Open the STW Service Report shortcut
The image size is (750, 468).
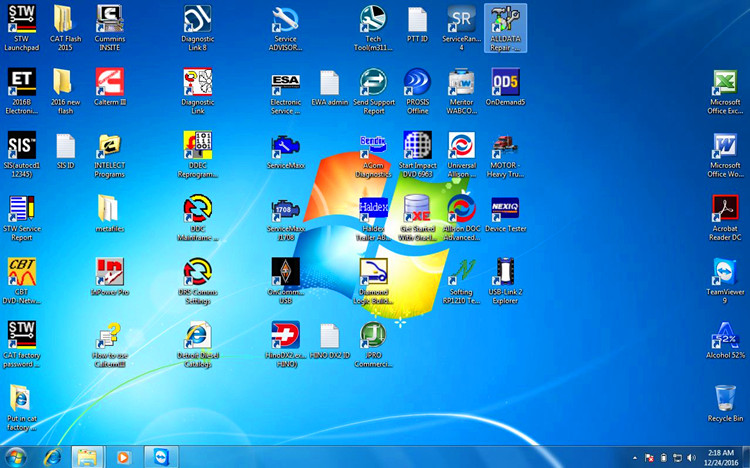[22, 218]
